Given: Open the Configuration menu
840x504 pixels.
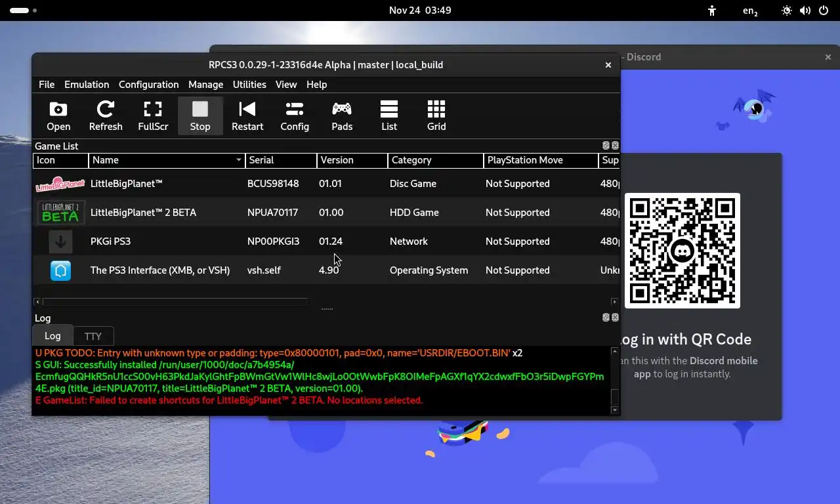Looking at the screenshot, I should (x=148, y=85).
